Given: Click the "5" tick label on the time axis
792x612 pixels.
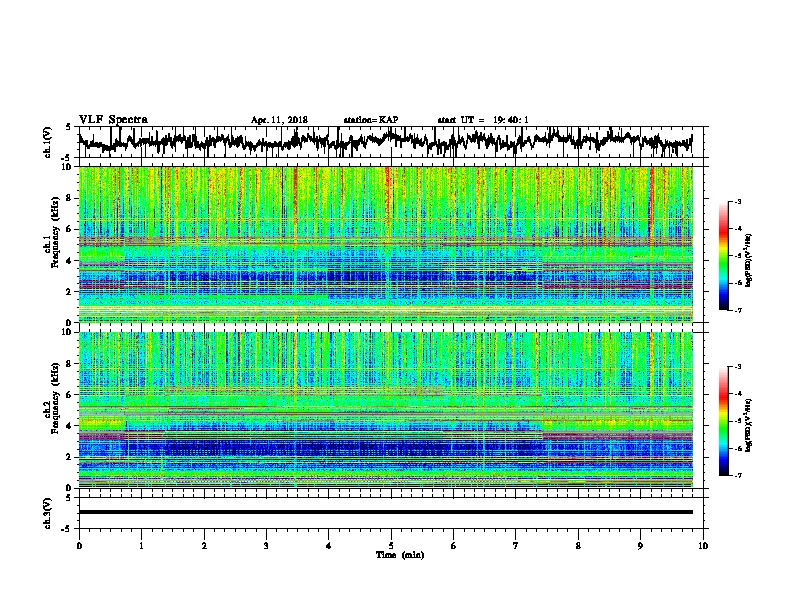Looking at the screenshot, I should (391, 546).
